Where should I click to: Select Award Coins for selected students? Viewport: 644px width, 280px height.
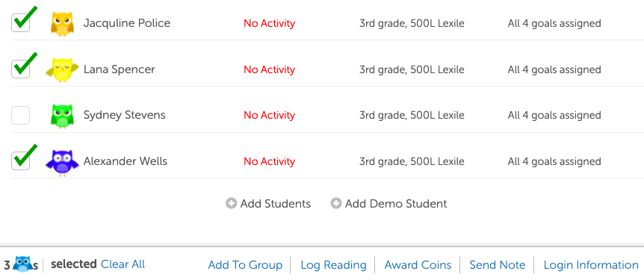418,265
